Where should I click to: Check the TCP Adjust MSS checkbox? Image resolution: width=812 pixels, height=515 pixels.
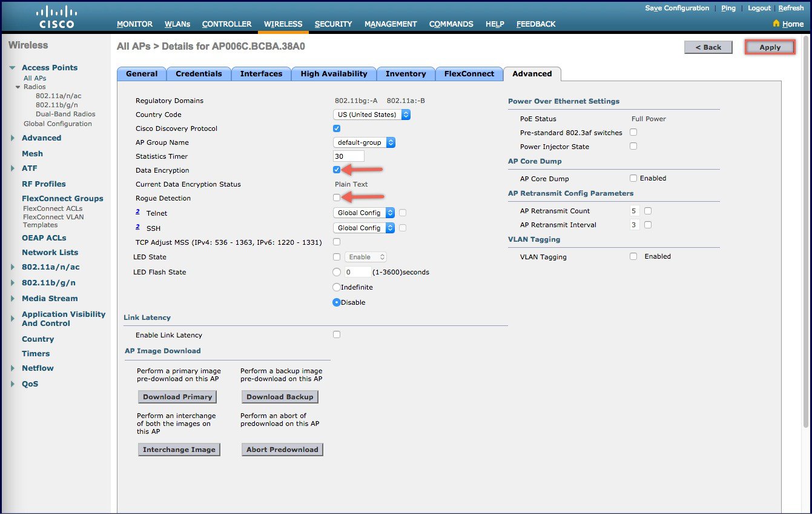pyautogui.click(x=337, y=242)
